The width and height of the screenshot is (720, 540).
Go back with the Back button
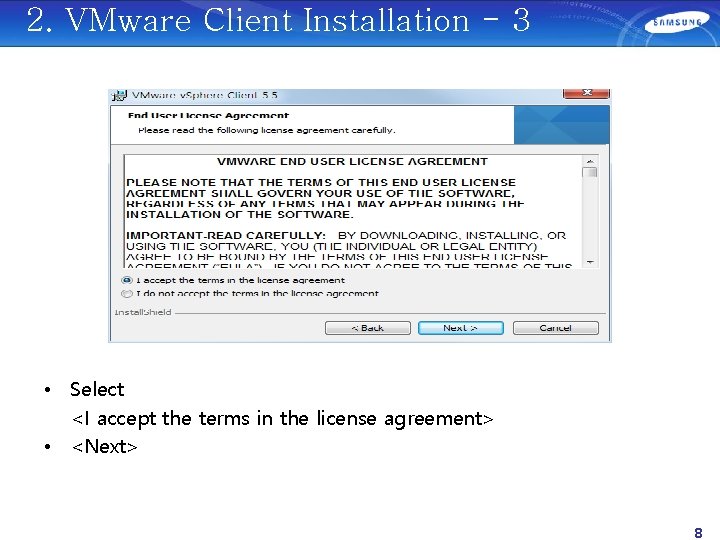(368, 328)
